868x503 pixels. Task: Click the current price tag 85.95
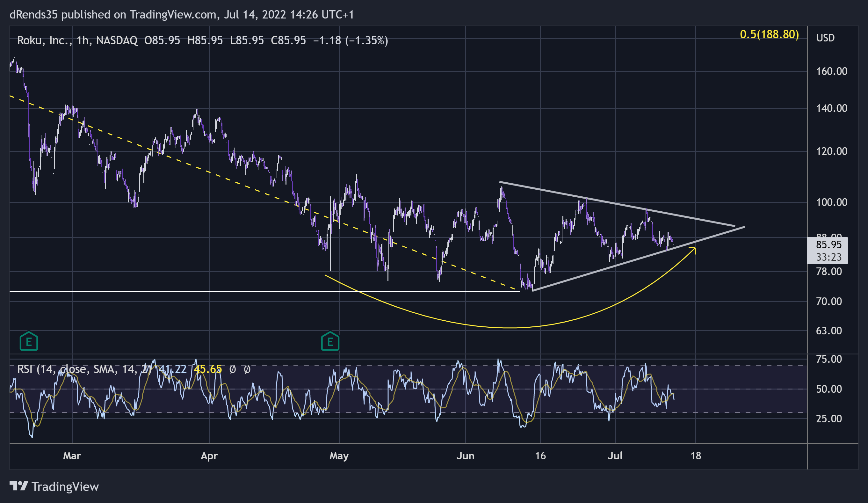point(828,244)
